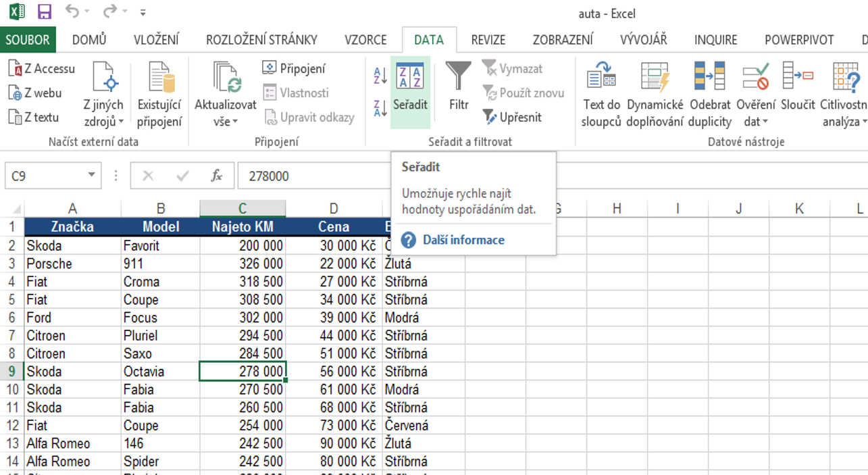Click the cell with 90 000 Kč

(x=334, y=443)
